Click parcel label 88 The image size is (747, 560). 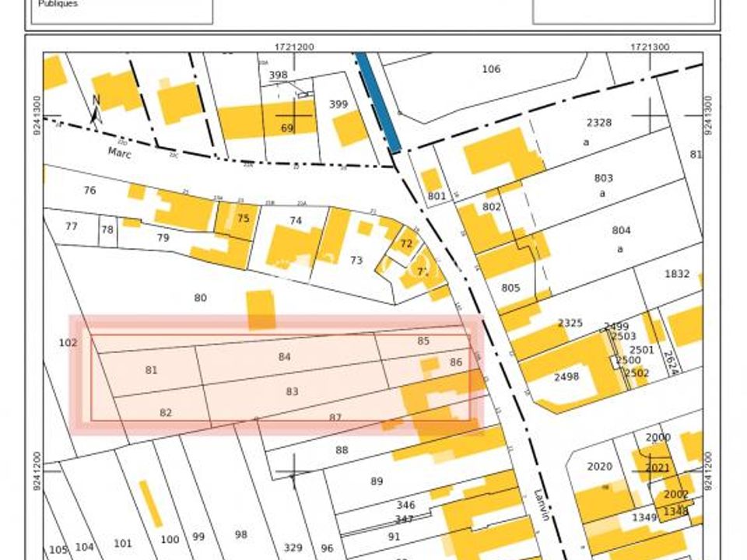click(x=342, y=450)
